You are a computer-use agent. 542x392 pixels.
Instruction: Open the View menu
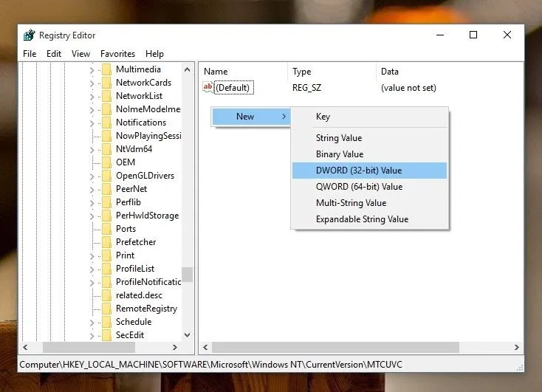point(81,54)
